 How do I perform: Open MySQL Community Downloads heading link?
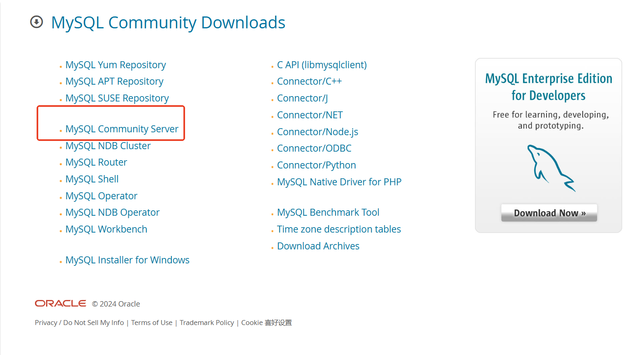point(168,23)
